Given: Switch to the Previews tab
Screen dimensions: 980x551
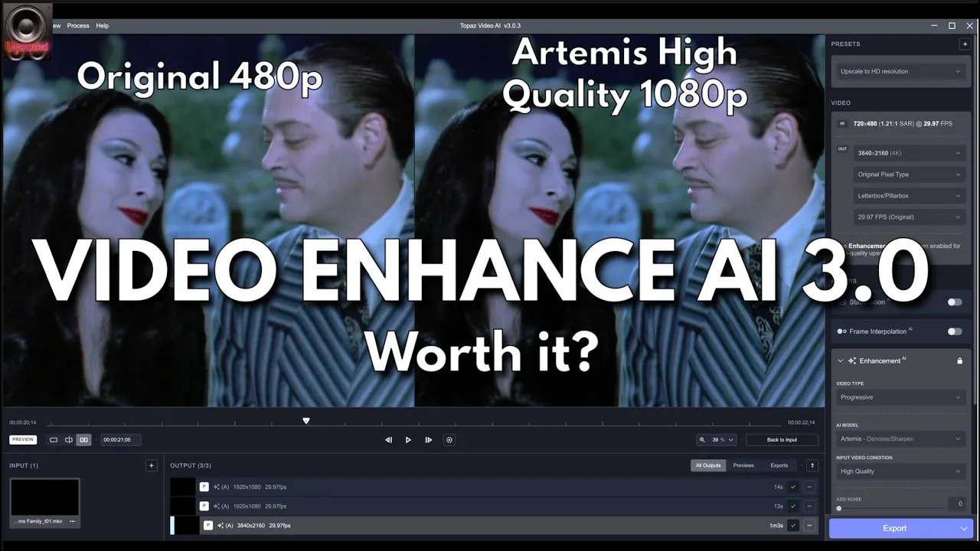Looking at the screenshot, I should 743,465.
